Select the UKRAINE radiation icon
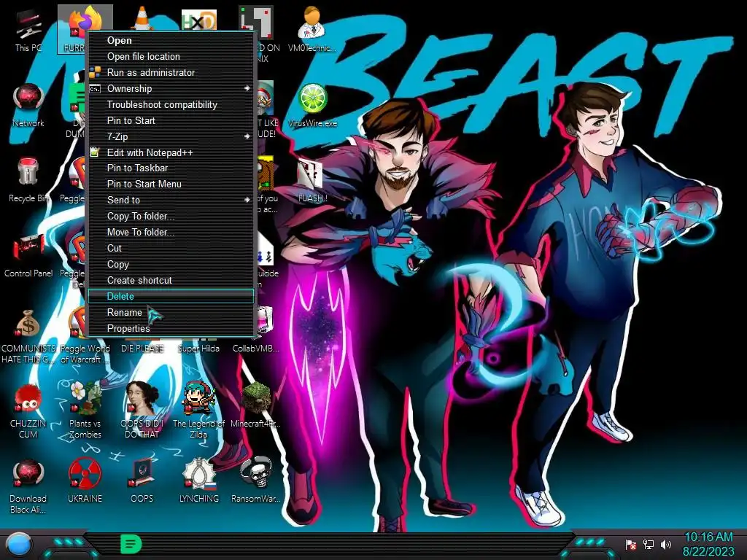The width and height of the screenshot is (747, 560). tap(85, 481)
